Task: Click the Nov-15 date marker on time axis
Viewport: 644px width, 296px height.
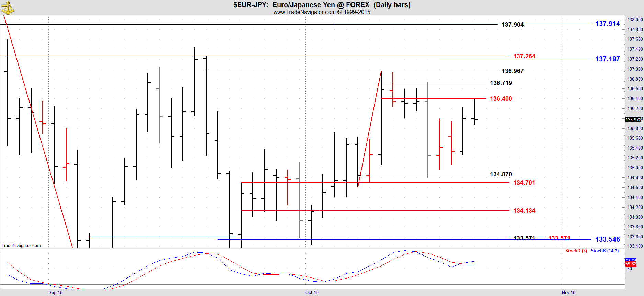Action: 568,292
